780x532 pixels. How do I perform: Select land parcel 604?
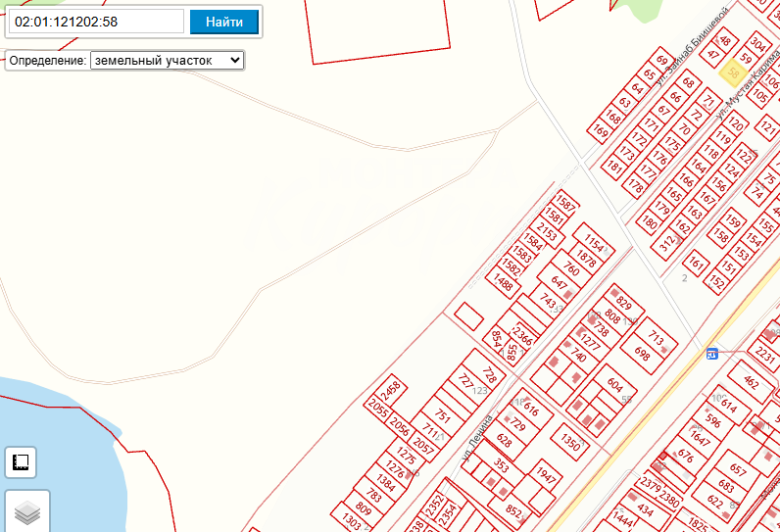(x=614, y=384)
